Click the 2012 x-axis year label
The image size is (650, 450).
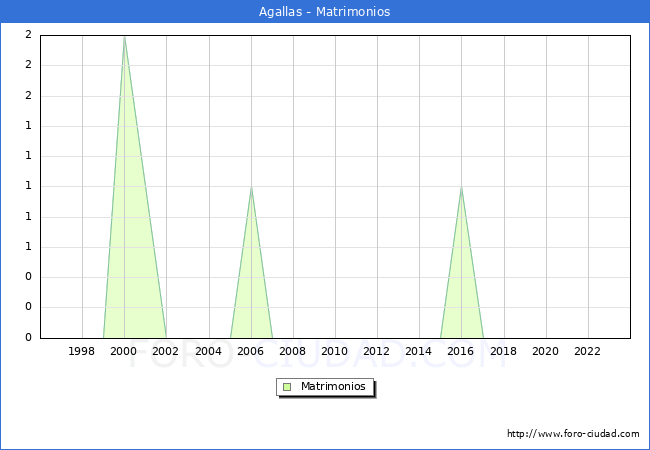coord(376,351)
